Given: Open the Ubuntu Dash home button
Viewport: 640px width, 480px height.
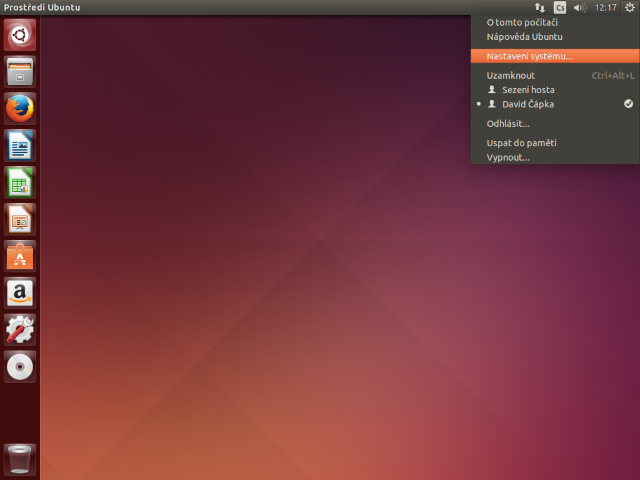Looking at the screenshot, I should click(x=20, y=35).
